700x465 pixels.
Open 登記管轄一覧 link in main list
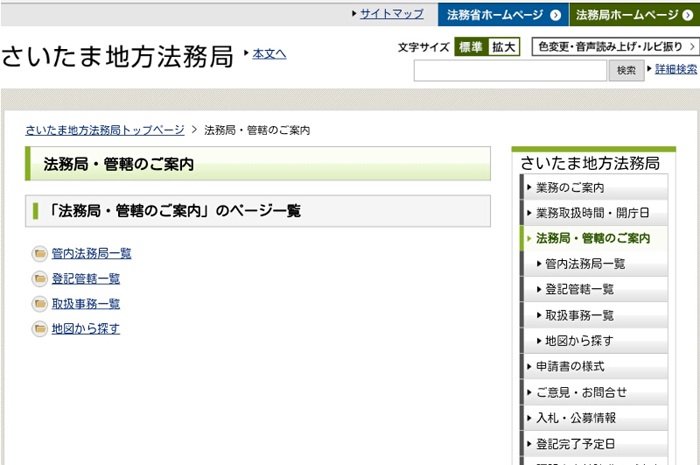click(x=86, y=279)
